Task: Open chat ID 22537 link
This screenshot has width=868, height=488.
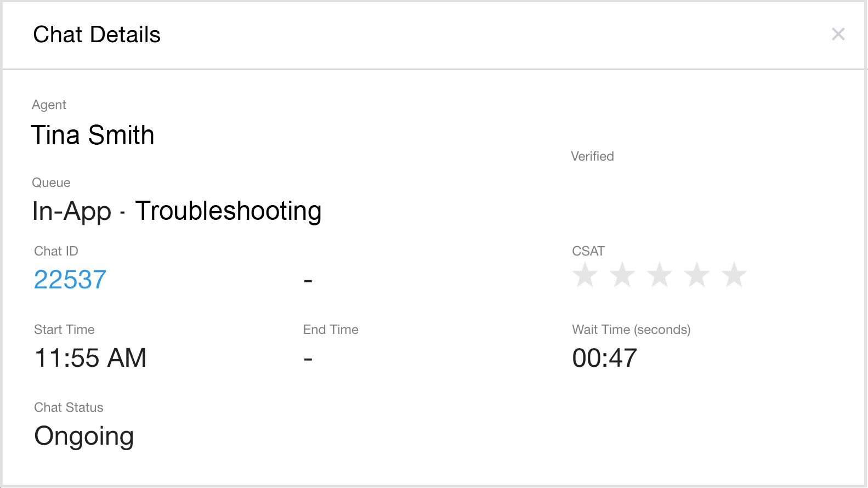Action: click(x=70, y=280)
